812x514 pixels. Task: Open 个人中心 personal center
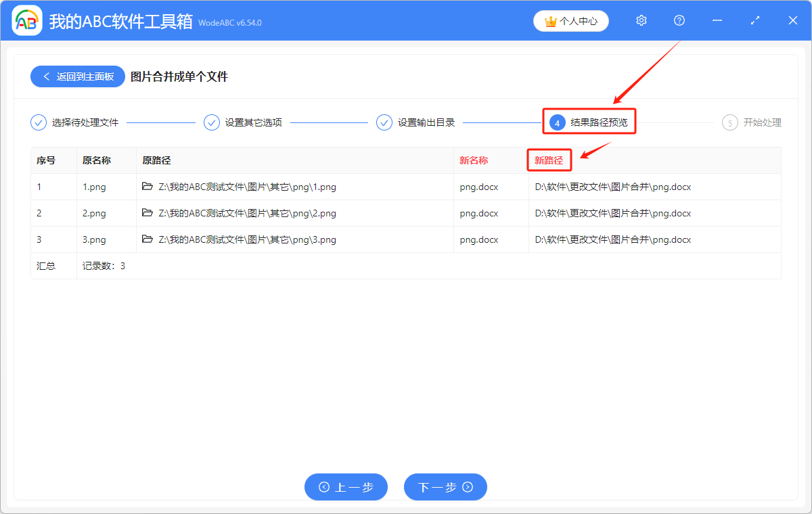(571, 21)
